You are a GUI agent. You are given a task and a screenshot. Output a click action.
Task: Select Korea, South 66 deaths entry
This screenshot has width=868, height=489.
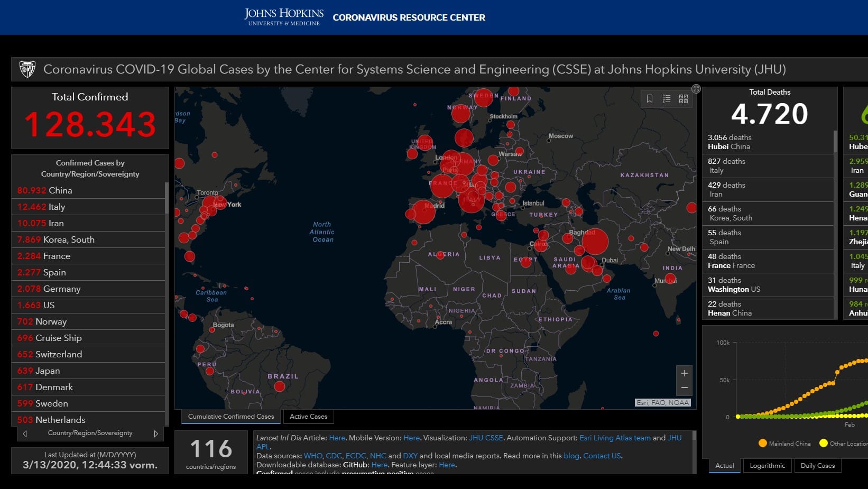(x=768, y=213)
